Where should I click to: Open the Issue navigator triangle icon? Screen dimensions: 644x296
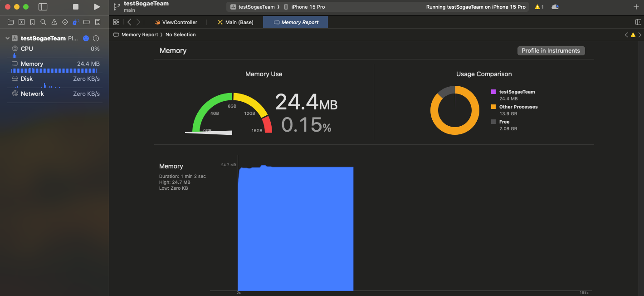[54, 22]
